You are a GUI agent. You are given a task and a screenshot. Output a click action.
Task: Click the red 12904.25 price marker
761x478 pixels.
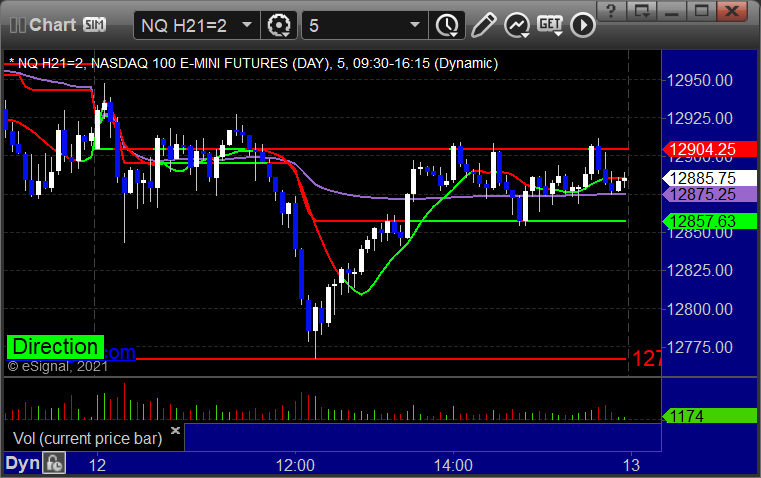pyautogui.click(x=710, y=149)
